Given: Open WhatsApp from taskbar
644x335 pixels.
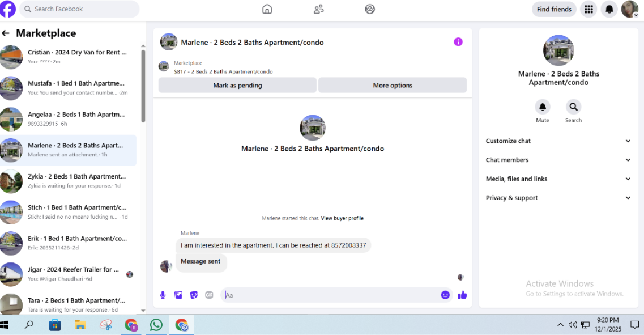Looking at the screenshot, I should point(156,325).
